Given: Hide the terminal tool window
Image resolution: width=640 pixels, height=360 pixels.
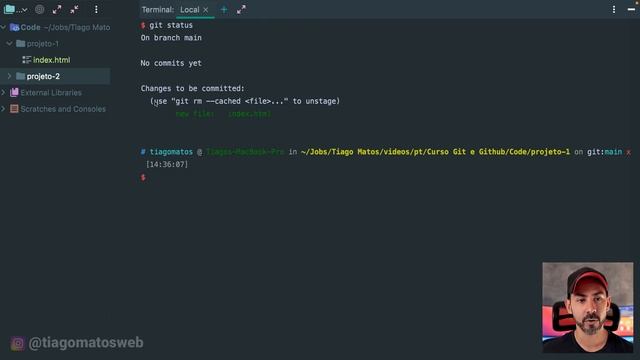Looking at the screenshot, I should (x=631, y=9).
